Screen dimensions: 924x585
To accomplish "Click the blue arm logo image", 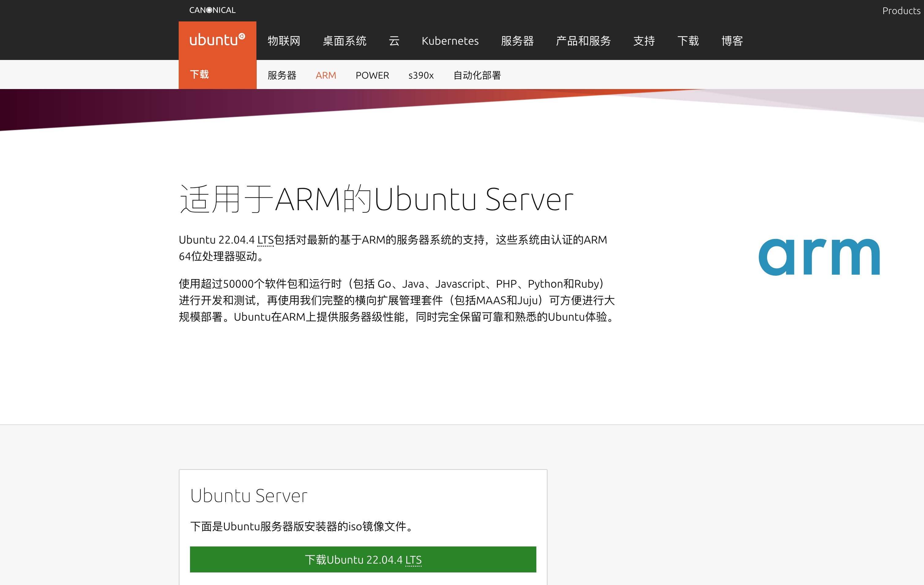I will (819, 256).
